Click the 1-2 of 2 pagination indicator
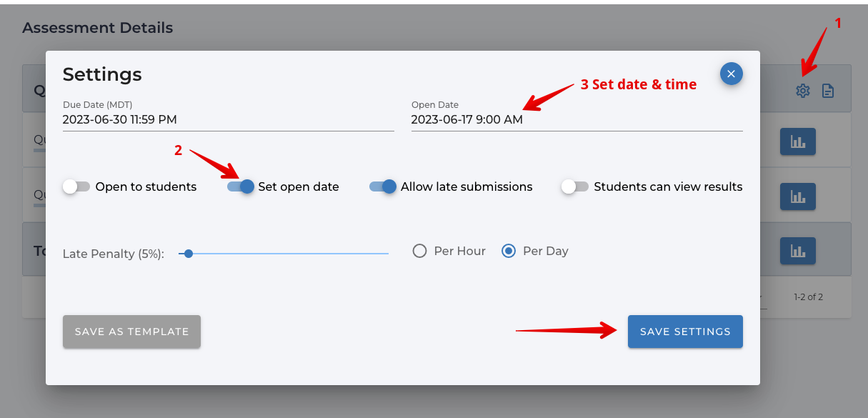868x418 pixels. [x=808, y=297]
